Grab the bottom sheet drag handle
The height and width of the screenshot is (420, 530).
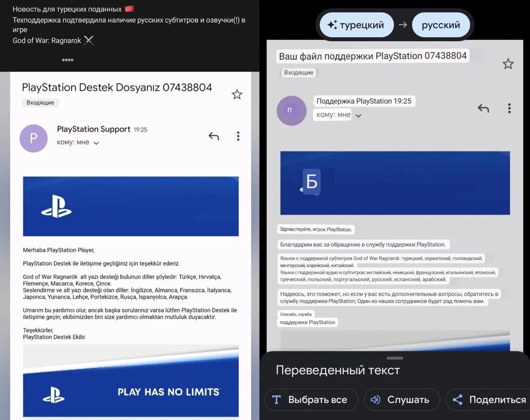pyautogui.click(x=395, y=358)
